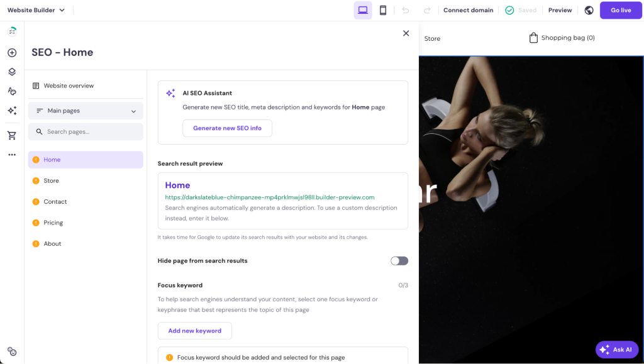The width and height of the screenshot is (644, 364).
Task: Open the layers icon in sidebar
Action: (13, 72)
